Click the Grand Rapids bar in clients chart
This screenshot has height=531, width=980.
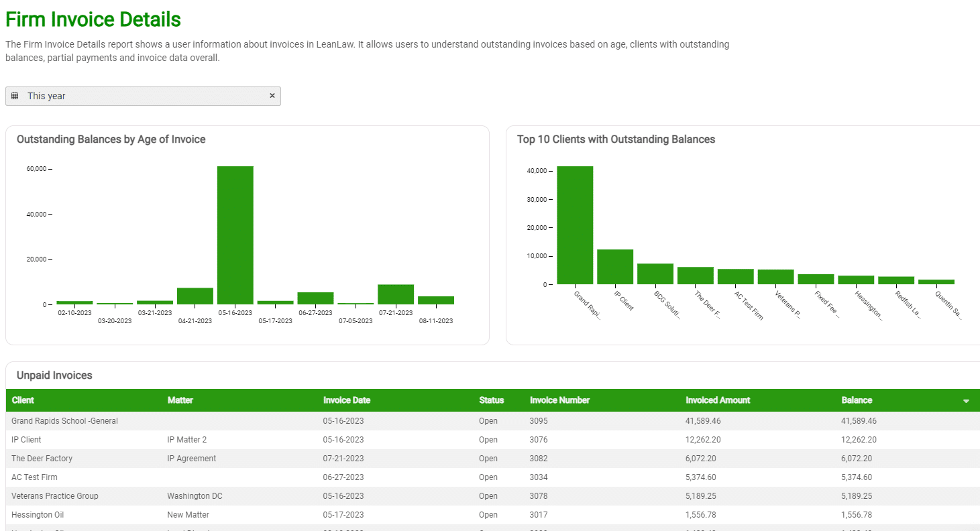[575, 225]
